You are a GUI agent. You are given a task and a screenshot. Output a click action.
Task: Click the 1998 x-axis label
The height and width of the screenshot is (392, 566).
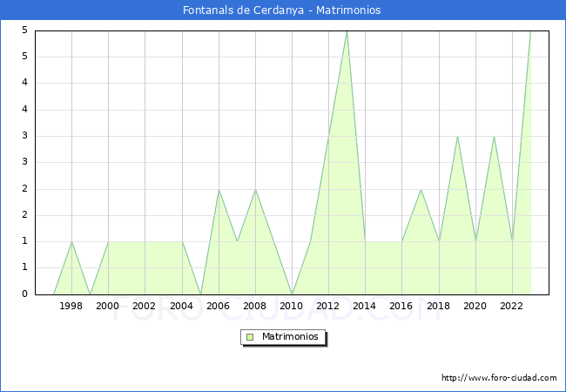(x=71, y=306)
